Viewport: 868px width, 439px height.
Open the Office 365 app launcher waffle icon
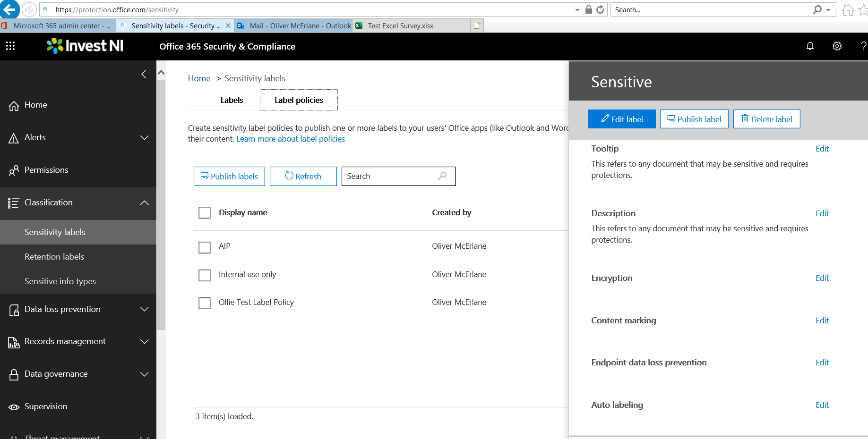10,46
